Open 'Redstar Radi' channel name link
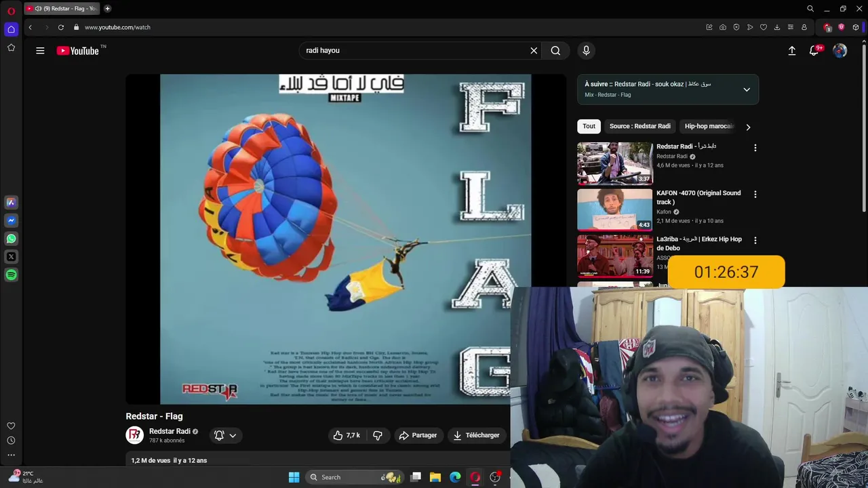 (170, 431)
